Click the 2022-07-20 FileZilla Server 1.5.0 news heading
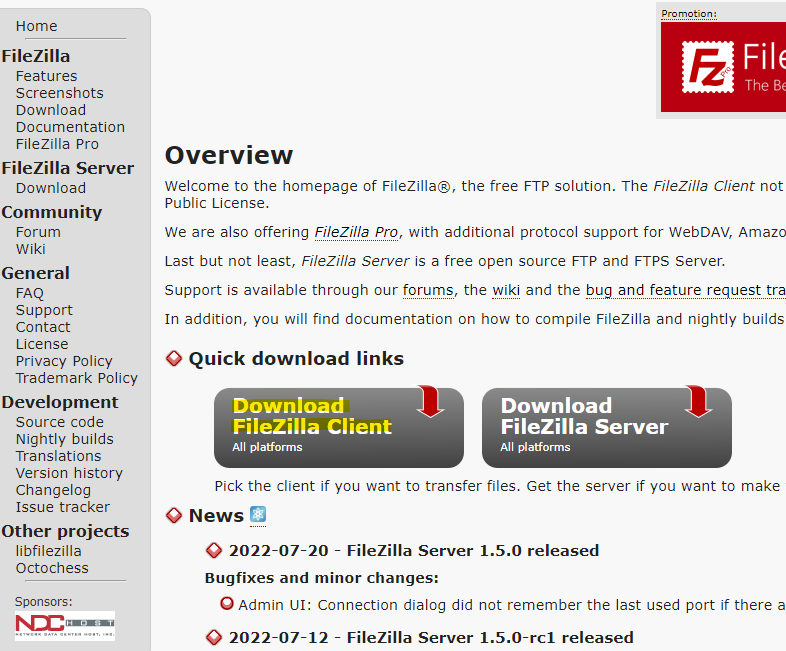 click(x=414, y=551)
